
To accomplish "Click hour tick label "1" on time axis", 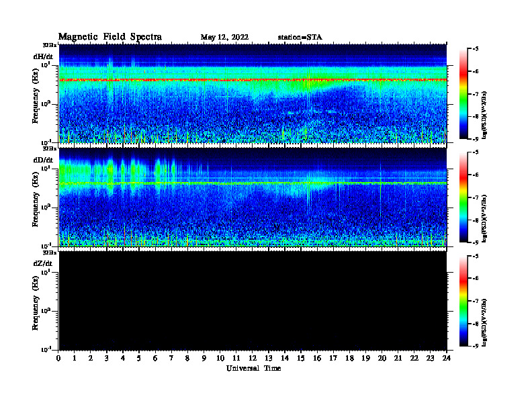I will click(75, 359).
